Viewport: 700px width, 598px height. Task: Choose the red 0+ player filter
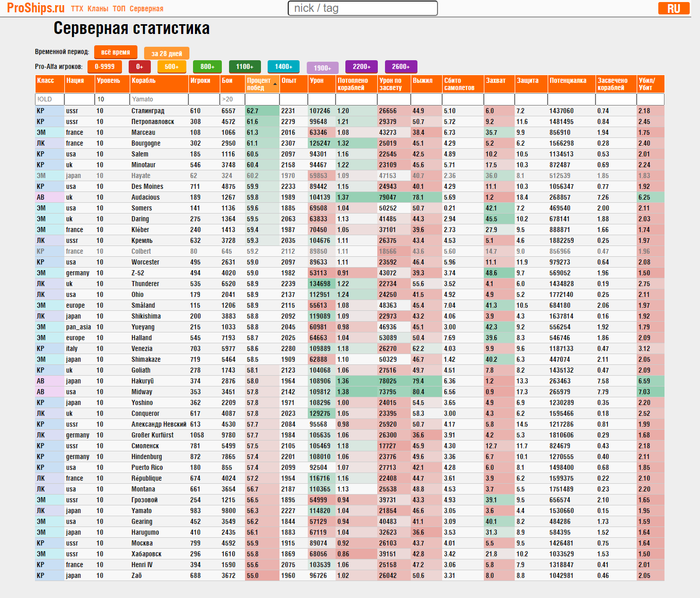pos(139,66)
